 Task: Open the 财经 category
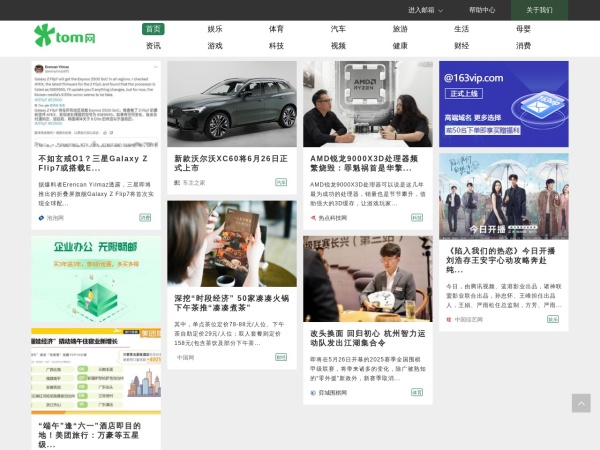(461, 46)
